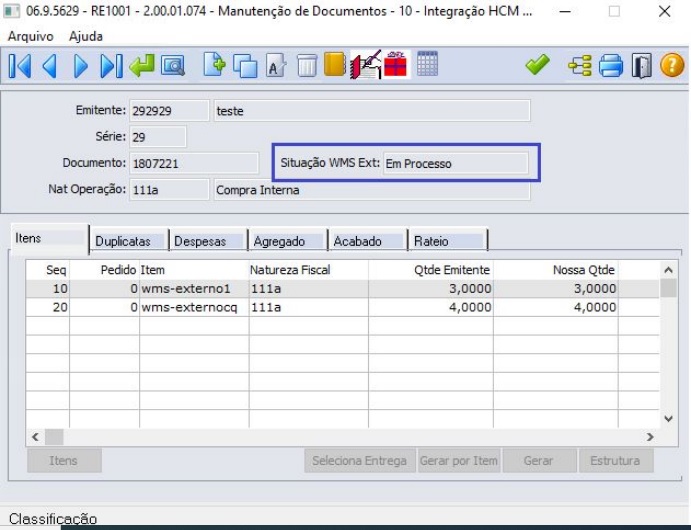Click the Item column header
The image size is (691, 530).
tap(194, 270)
